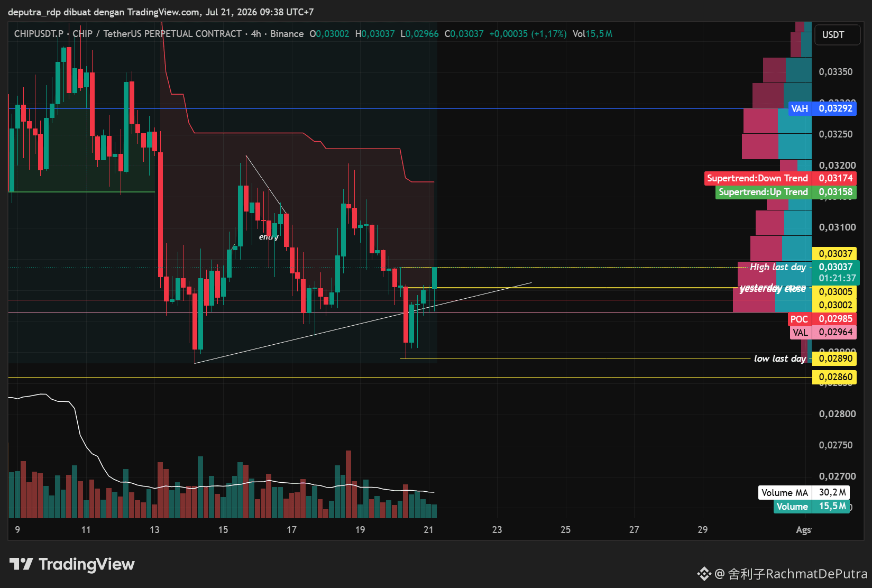Select the Supertrend:Up Trend label

point(764,192)
